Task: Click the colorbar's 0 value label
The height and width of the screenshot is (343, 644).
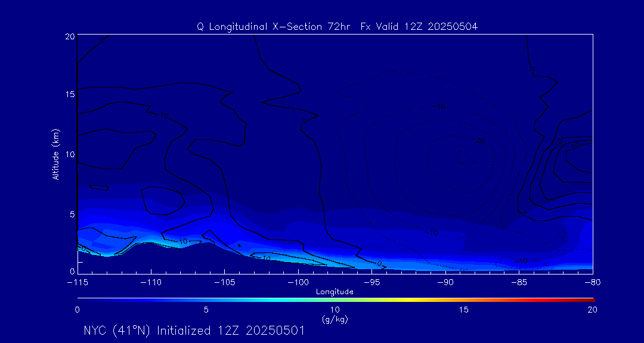Action: pyautogui.click(x=77, y=310)
